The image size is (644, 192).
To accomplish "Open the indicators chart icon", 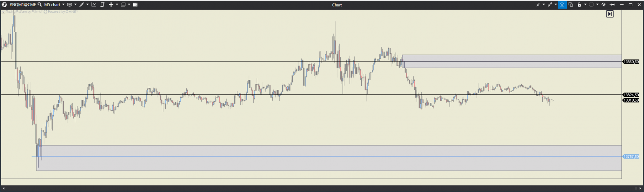I will coord(94,5).
